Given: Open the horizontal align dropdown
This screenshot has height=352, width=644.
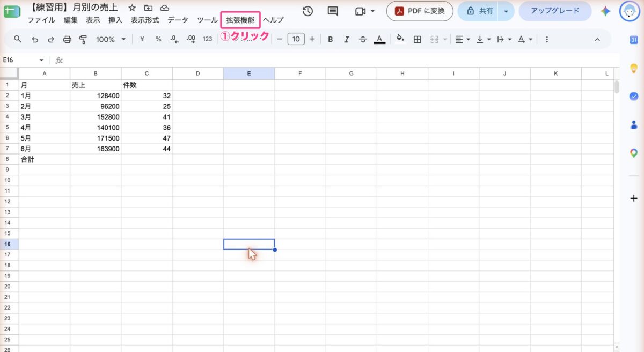Looking at the screenshot, I should click(x=462, y=39).
